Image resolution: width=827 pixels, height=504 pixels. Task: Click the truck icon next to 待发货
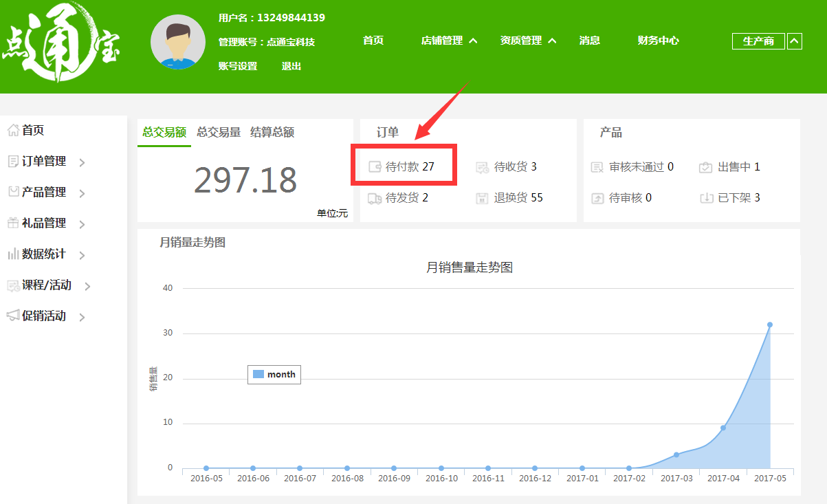pyautogui.click(x=375, y=198)
